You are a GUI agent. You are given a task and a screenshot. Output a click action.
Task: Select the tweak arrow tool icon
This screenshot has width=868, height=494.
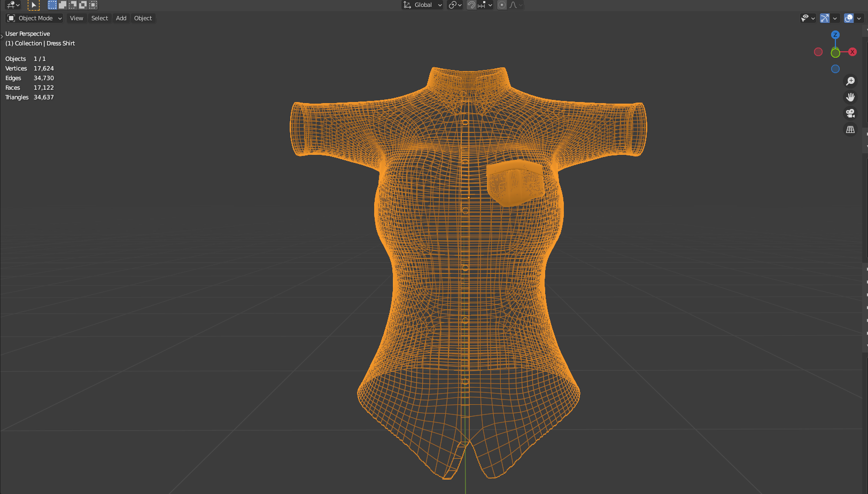pyautogui.click(x=34, y=5)
